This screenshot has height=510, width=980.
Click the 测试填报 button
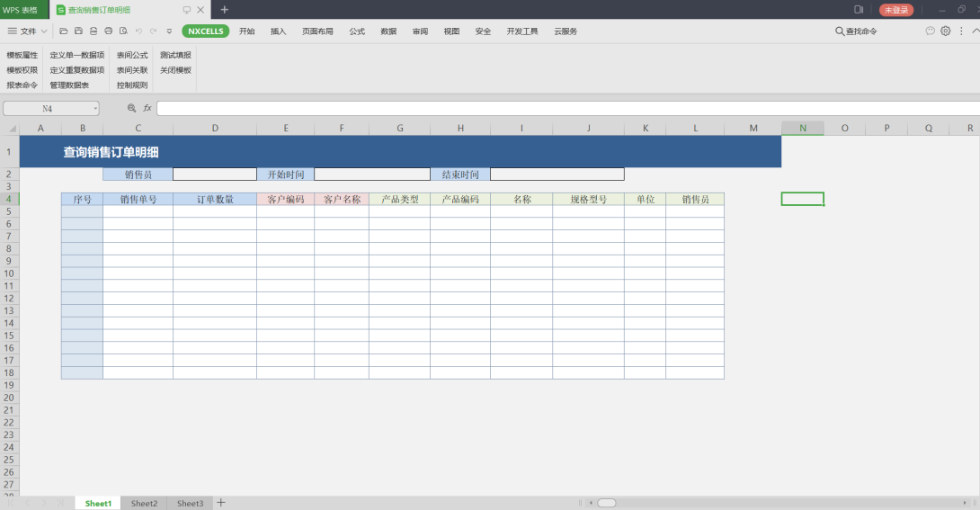coord(175,55)
